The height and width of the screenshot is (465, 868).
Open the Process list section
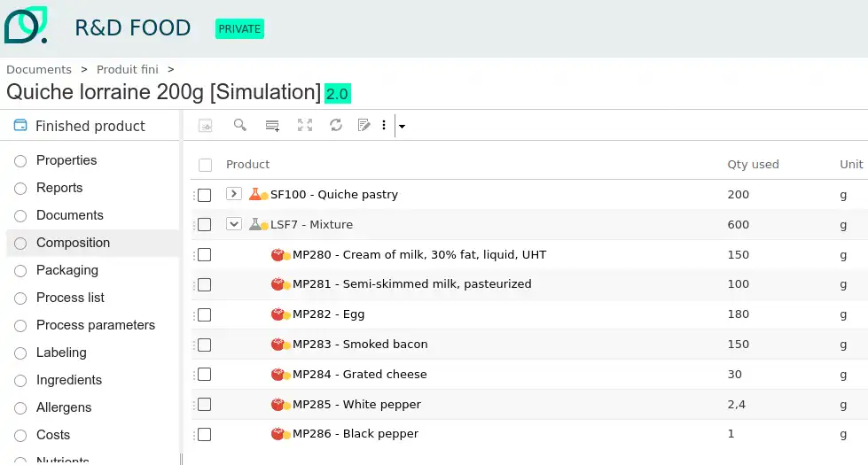click(70, 298)
